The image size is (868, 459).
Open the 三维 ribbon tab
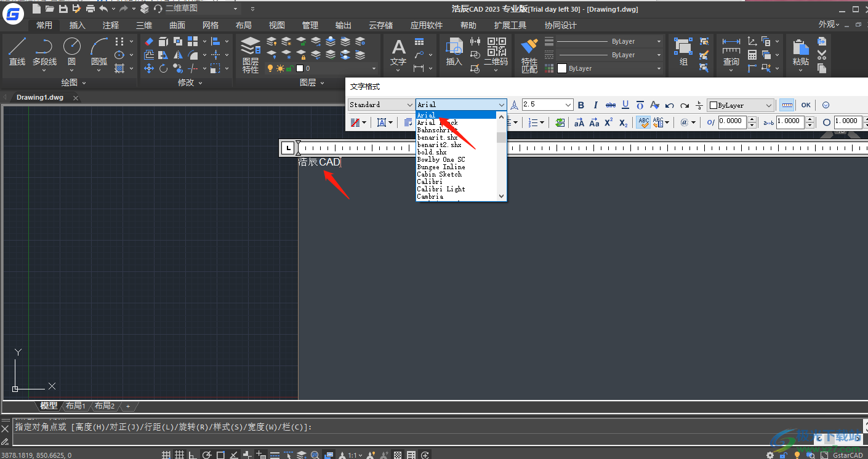coord(144,25)
